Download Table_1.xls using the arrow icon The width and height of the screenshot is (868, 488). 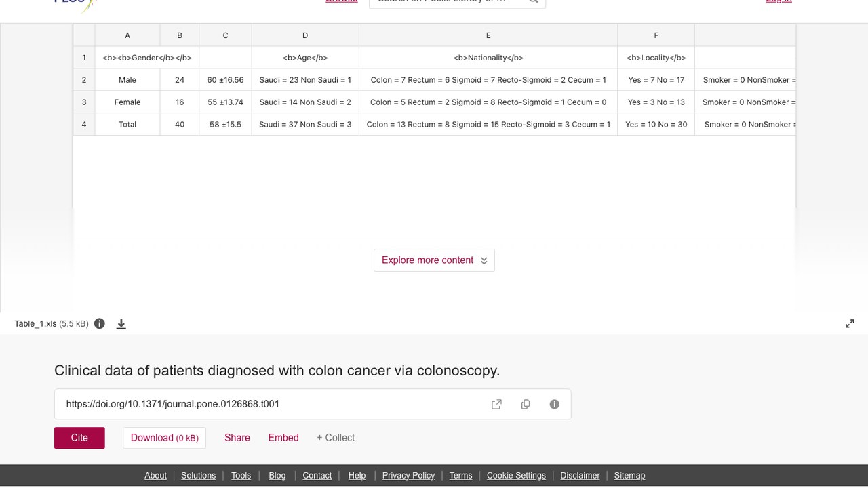coord(121,323)
